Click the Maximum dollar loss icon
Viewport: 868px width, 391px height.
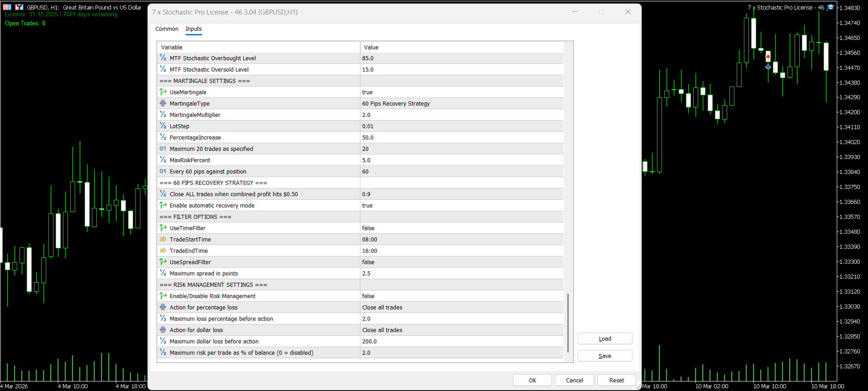tap(163, 341)
